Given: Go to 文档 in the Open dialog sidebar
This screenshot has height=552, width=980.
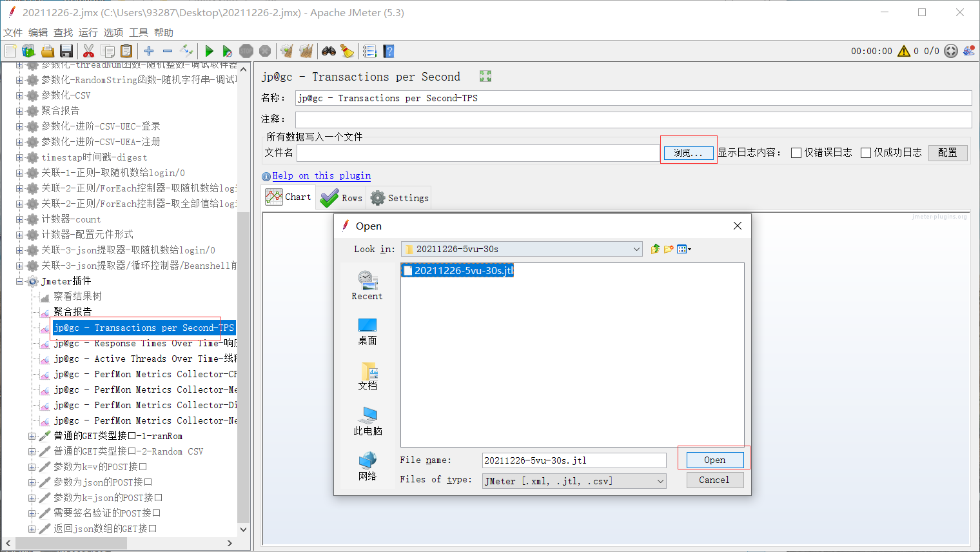Looking at the screenshot, I should pyautogui.click(x=367, y=377).
